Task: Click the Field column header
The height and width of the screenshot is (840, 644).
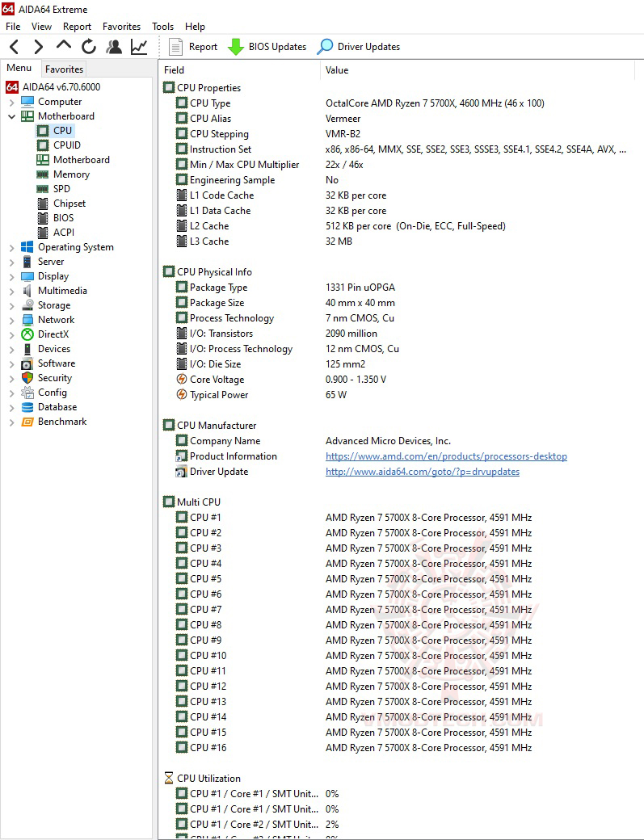Action: pyautogui.click(x=240, y=70)
